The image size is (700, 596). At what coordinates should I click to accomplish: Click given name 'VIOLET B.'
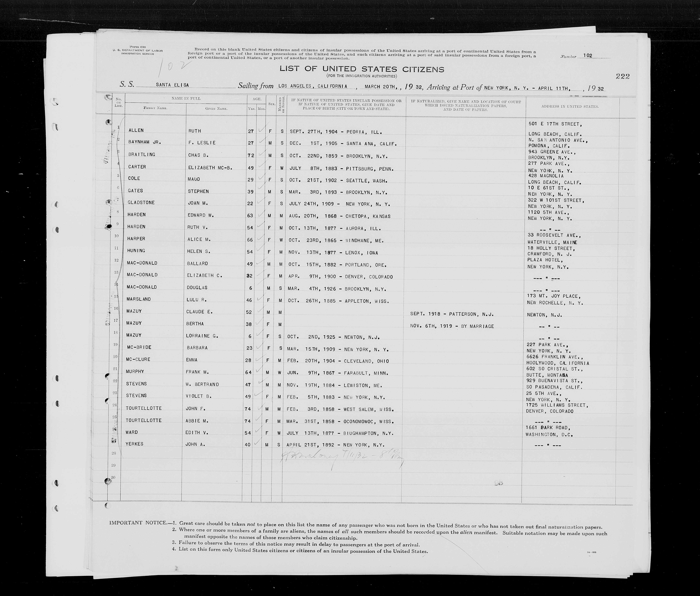coord(199,396)
